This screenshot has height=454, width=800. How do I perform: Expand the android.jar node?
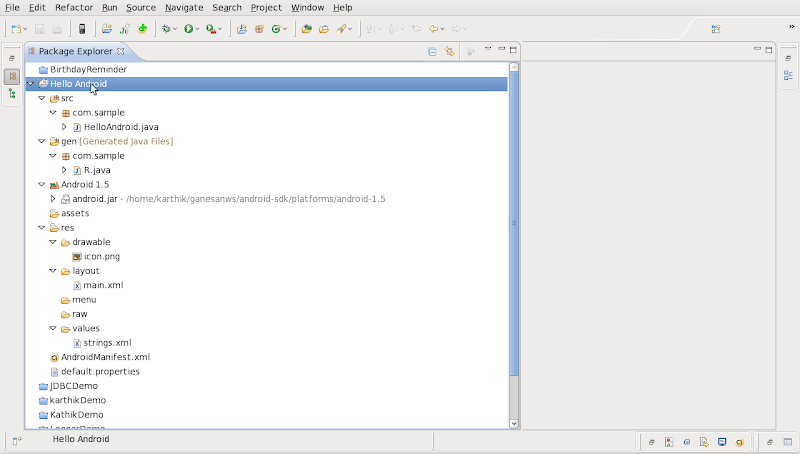53,199
